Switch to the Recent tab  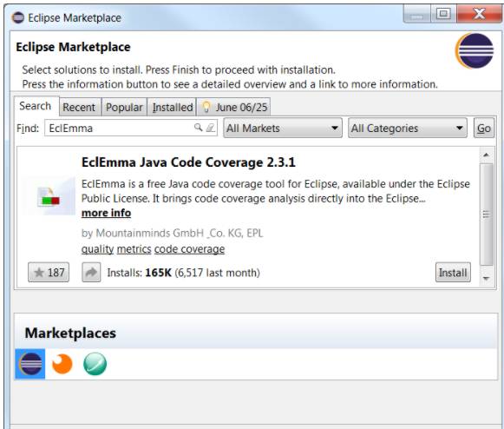coord(80,107)
